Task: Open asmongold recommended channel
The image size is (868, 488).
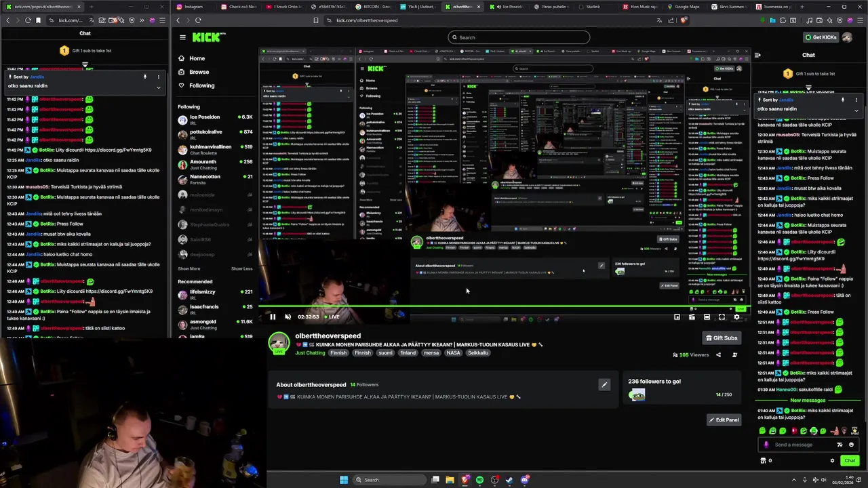Action: click(x=215, y=324)
